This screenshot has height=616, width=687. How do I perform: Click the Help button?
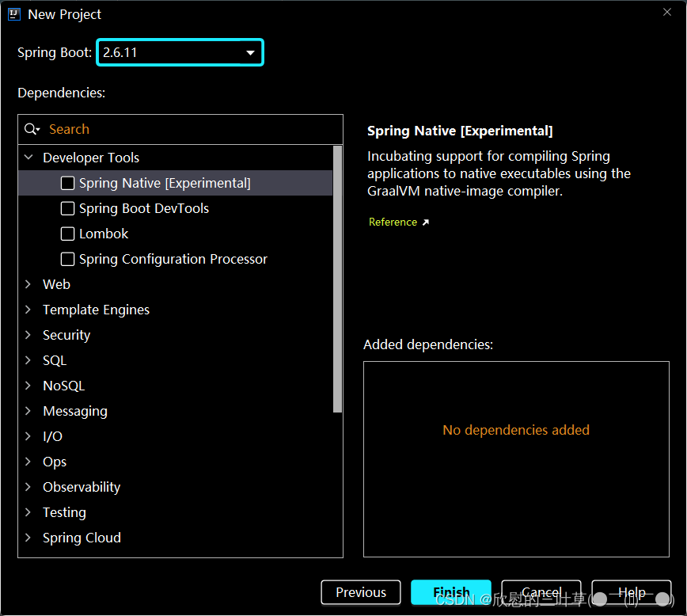632,592
